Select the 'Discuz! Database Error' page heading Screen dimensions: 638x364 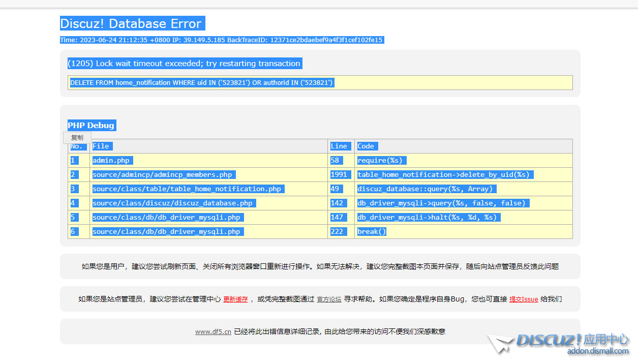click(x=132, y=23)
